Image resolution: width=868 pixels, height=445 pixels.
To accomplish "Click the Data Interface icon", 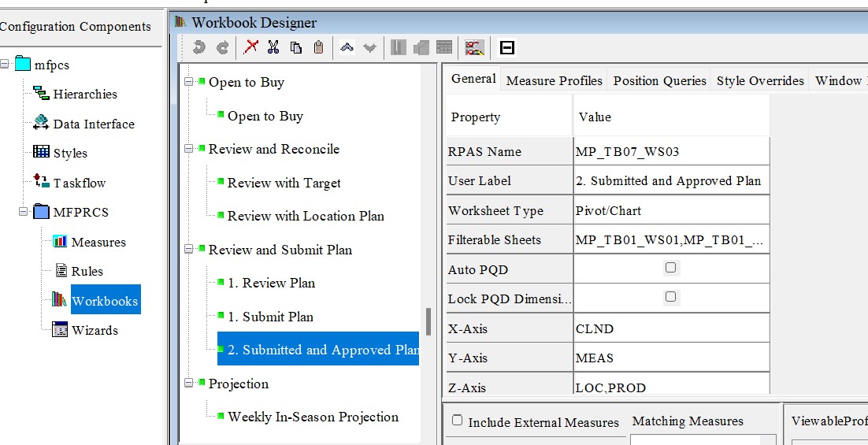I will 41,122.
